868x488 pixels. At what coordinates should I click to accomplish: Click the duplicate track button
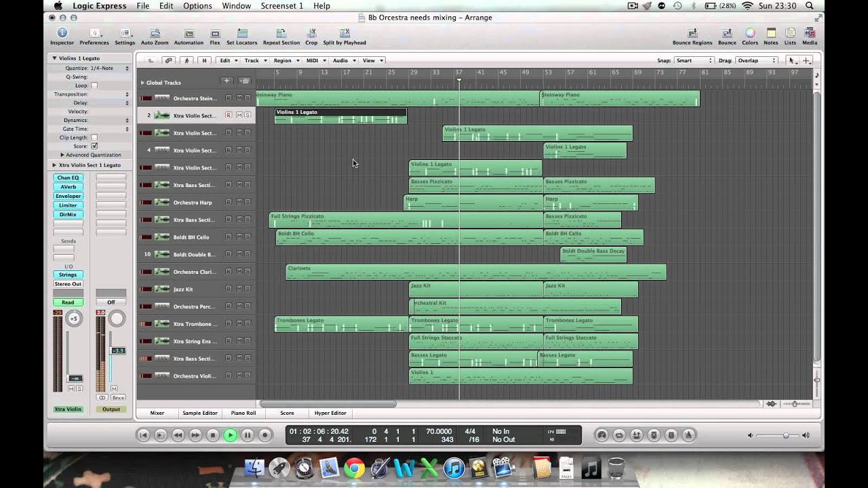tap(244, 81)
